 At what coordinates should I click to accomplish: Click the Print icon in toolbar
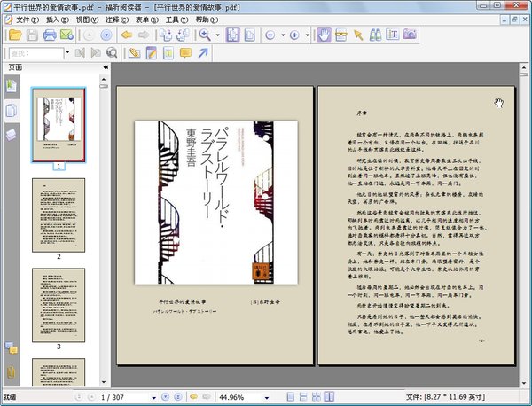51,35
